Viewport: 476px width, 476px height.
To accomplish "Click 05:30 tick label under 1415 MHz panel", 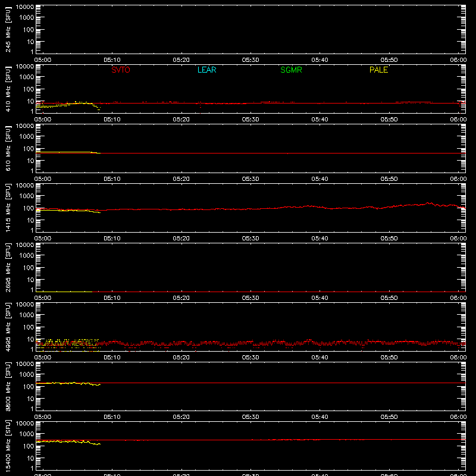I will click(x=250, y=239).
